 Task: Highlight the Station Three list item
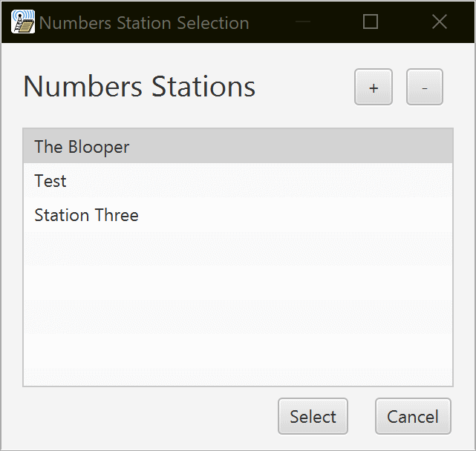pos(86,215)
